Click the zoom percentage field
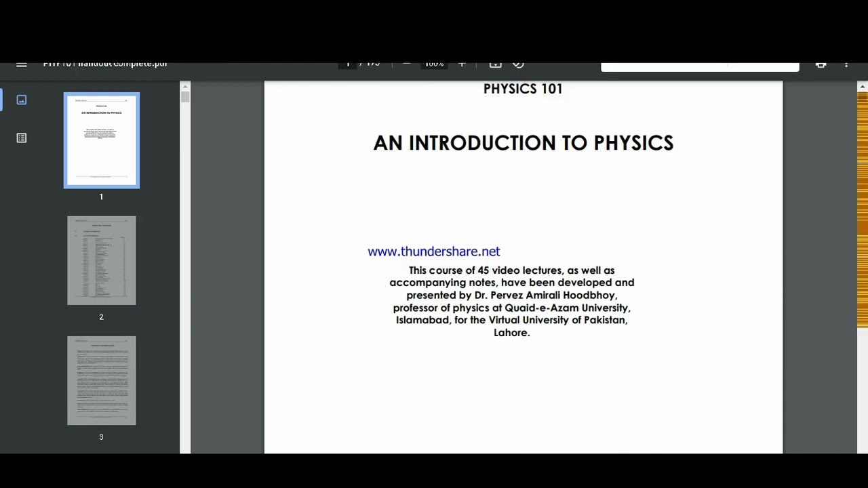Screen dimensions: 868x488 coord(434,65)
